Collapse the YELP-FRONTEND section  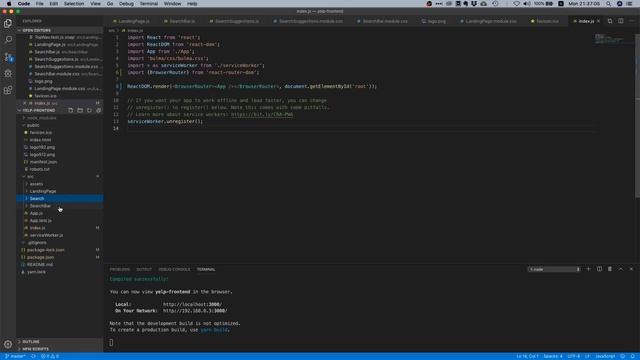(39, 110)
